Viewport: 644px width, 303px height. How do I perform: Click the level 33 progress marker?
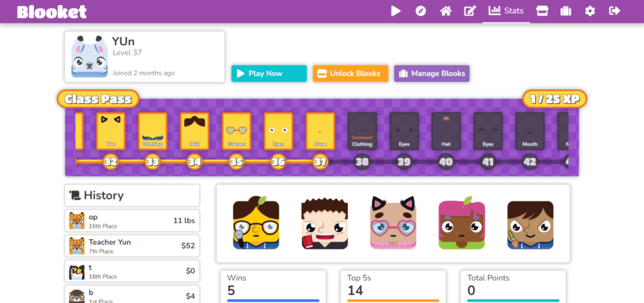point(152,162)
